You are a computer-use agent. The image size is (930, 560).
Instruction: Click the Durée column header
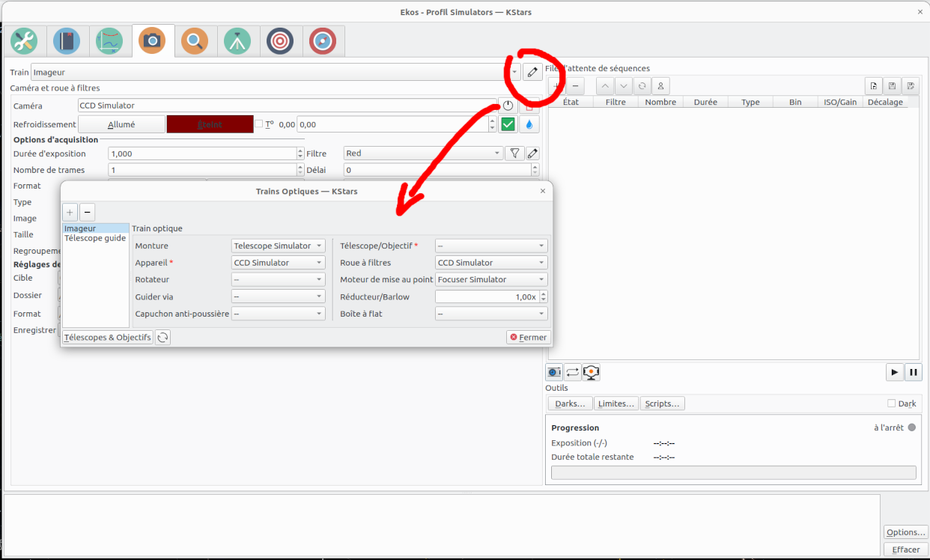click(x=705, y=102)
